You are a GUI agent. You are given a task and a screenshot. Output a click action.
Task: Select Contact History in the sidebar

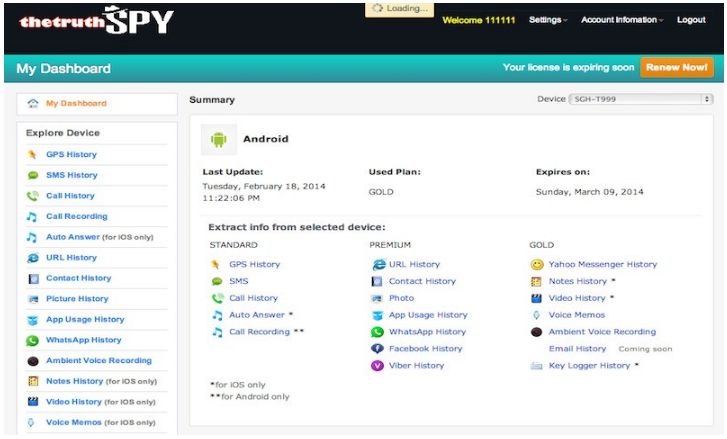click(78, 278)
